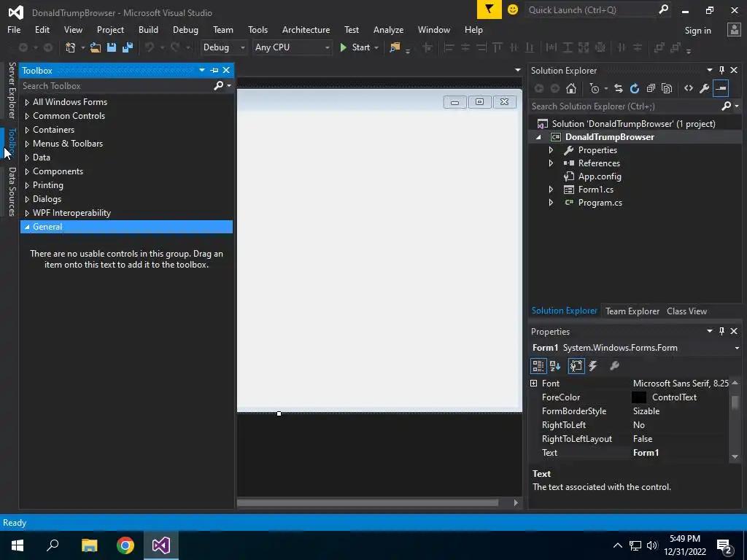Toggle the Properties page button in Properties panel
The width and height of the screenshot is (747, 560).
click(x=576, y=366)
